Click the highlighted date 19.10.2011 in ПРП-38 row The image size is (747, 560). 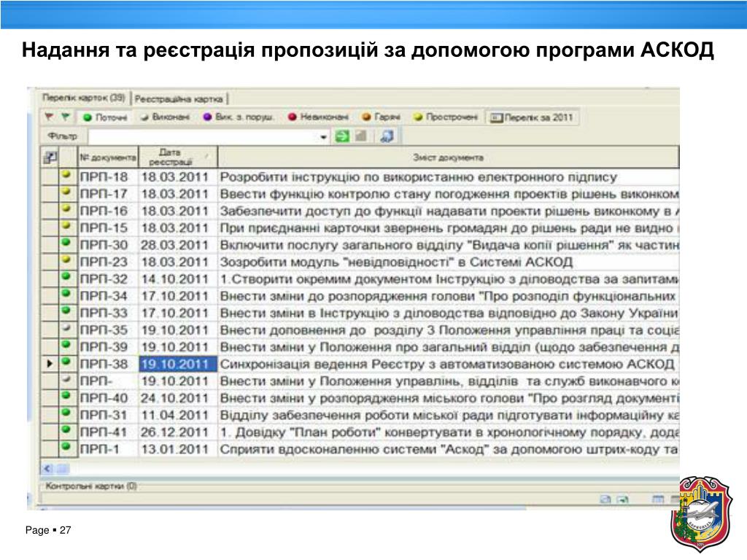[x=178, y=365]
